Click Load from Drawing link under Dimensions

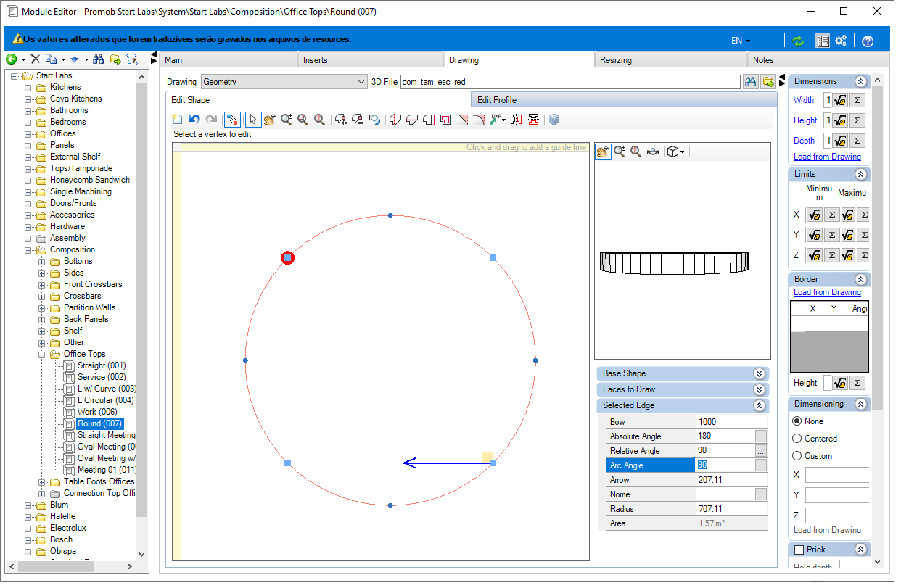point(827,157)
